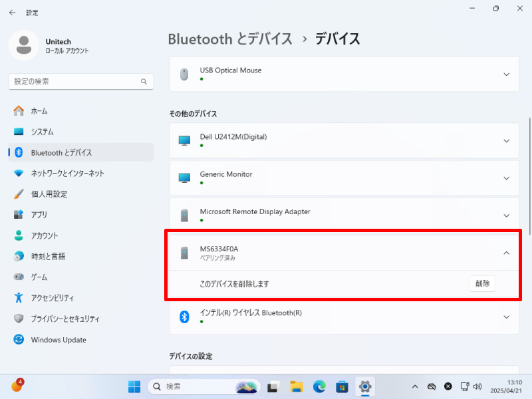
Task: Click the 個人用設定 paintbrush icon
Action: pyautogui.click(x=19, y=194)
